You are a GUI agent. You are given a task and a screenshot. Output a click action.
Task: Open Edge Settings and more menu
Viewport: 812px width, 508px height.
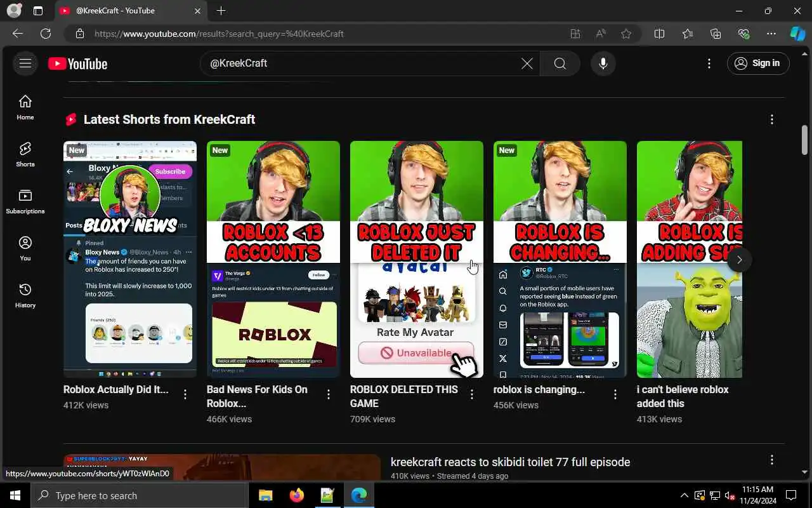pos(771,34)
